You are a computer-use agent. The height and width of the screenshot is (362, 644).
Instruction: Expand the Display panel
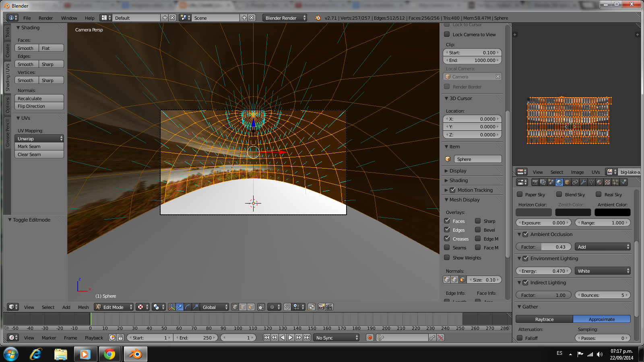(x=458, y=171)
